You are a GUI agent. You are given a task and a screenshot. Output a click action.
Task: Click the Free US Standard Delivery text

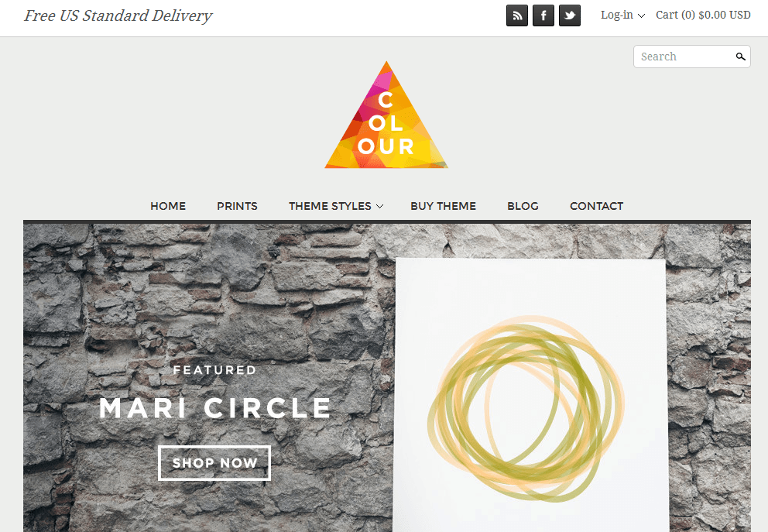(x=118, y=15)
